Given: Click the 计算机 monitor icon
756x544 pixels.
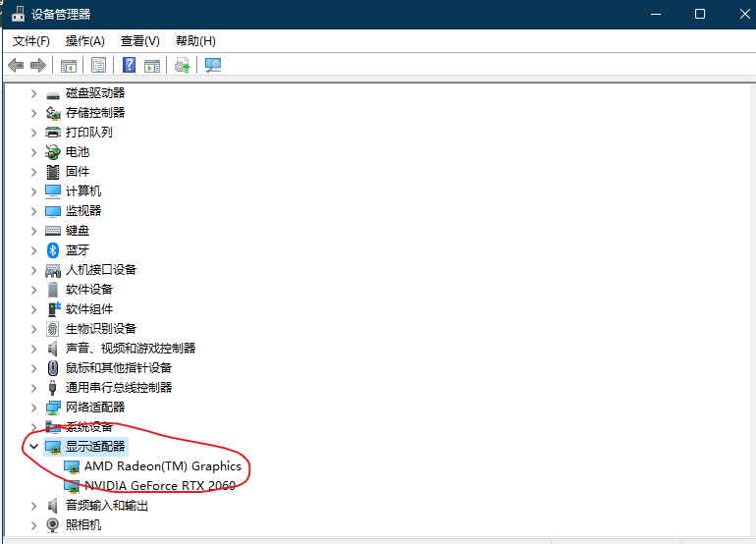Looking at the screenshot, I should click(x=53, y=191).
